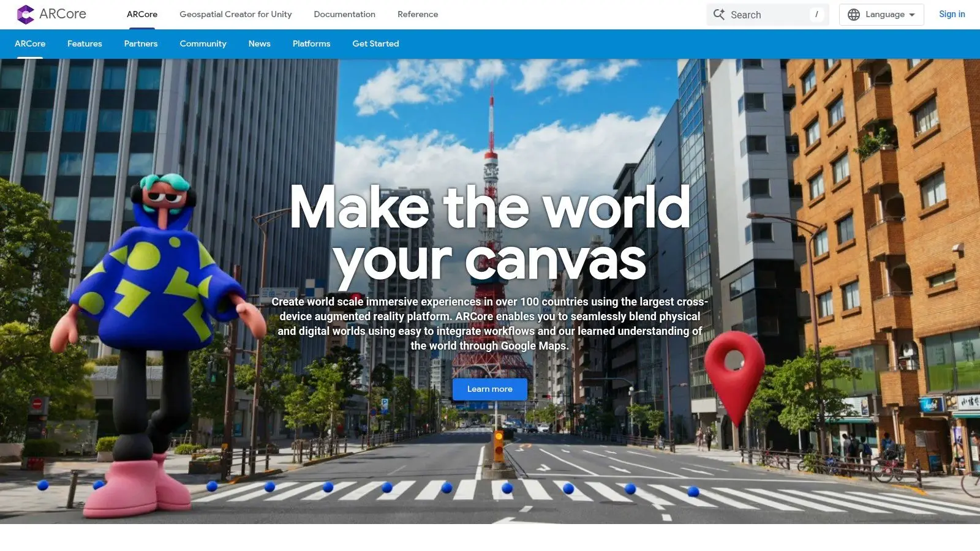
Task: Open the Platforms section
Action: 311,43
